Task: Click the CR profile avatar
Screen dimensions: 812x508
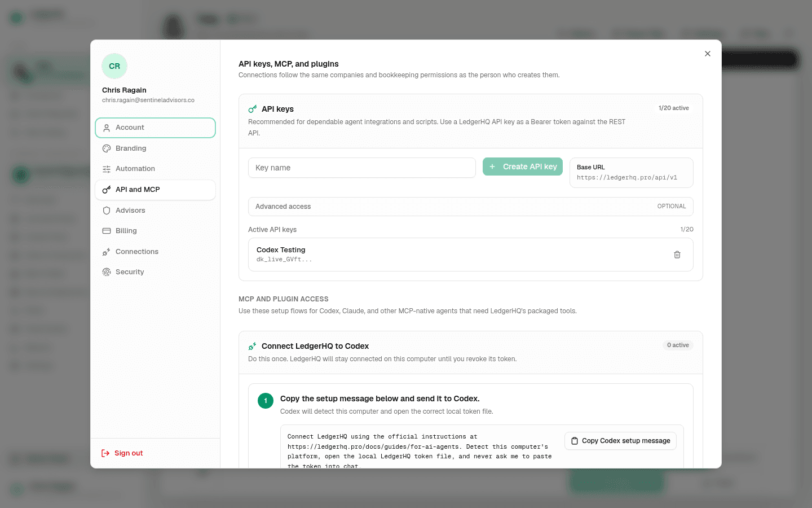Action: click(114, 66)
